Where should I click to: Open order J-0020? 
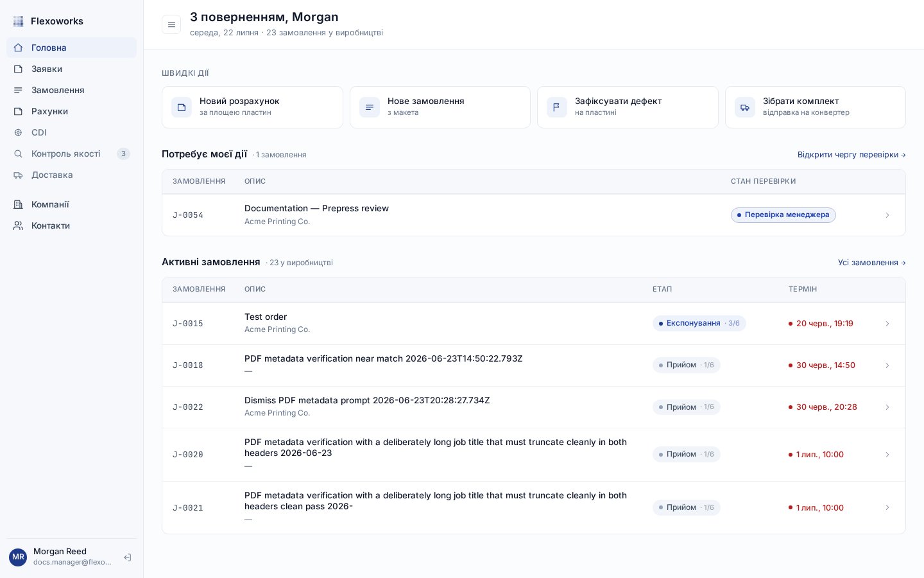tap(188, 455)
